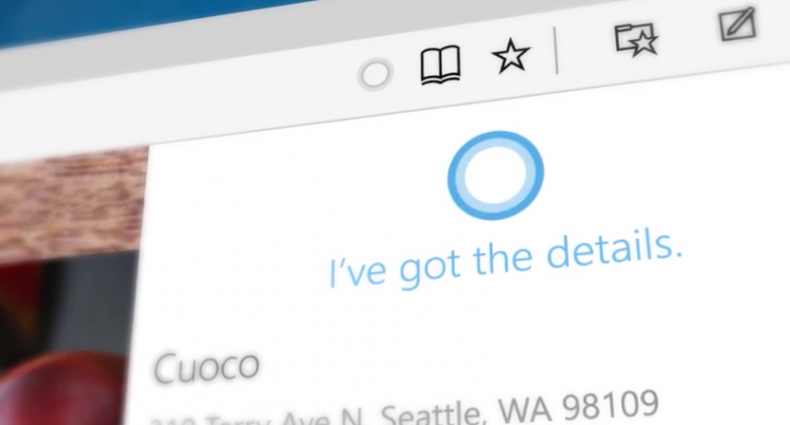Click the vertical divider beside the star icon

tap(556, 50)
